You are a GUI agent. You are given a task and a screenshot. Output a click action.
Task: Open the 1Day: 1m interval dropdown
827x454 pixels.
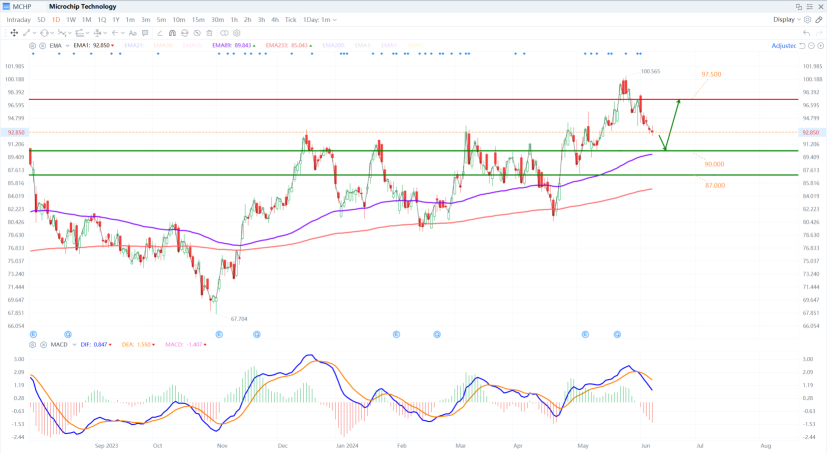[x=320, y=20]
